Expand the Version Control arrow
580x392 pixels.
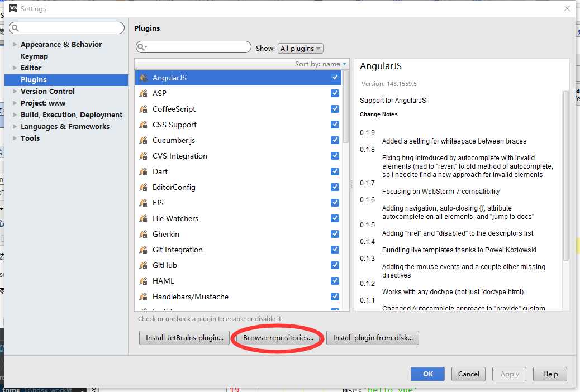click(15, 91)
